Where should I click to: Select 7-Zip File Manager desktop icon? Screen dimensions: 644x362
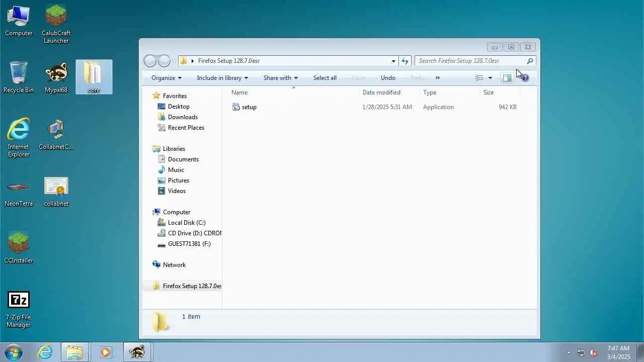click(x=19, y=309)
